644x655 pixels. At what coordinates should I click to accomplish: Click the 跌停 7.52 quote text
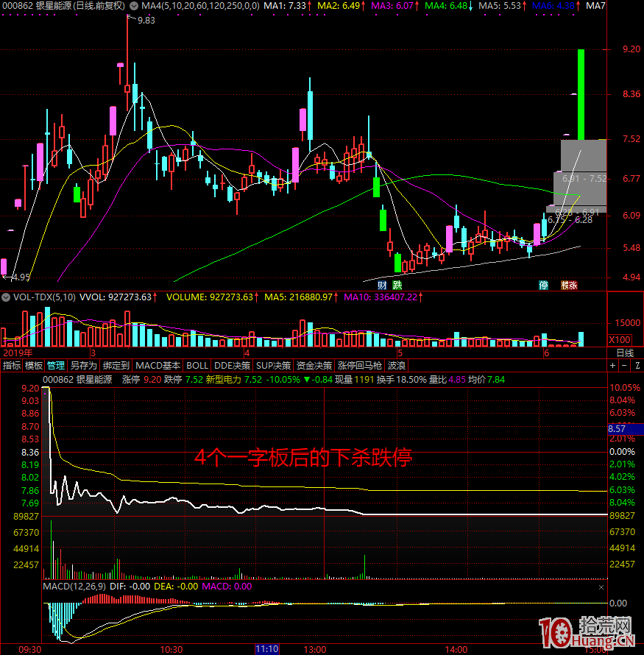click(x=183, y=380)
